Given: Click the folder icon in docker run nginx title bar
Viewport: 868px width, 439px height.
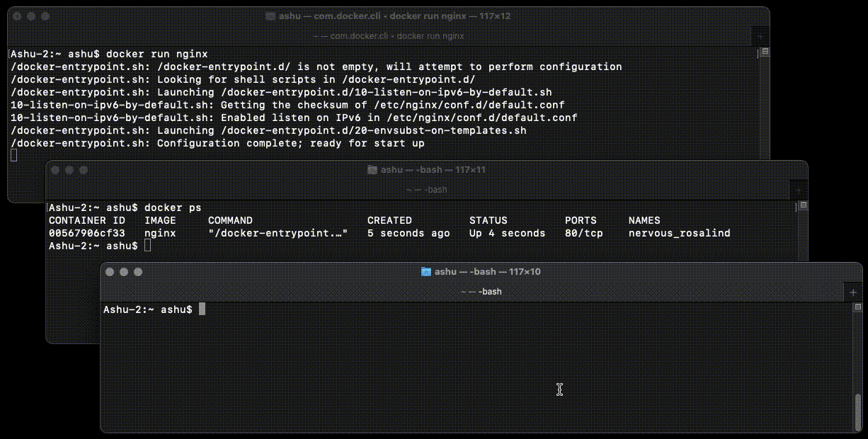Looking at the screenshot, I should click(x=270, y=16).
